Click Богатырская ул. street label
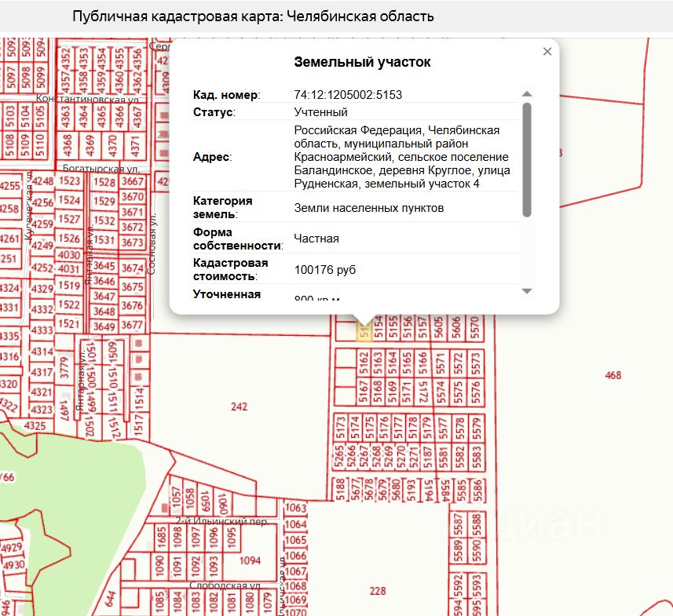The width and height of the screenshot is (673, 616). pos(101,168)
